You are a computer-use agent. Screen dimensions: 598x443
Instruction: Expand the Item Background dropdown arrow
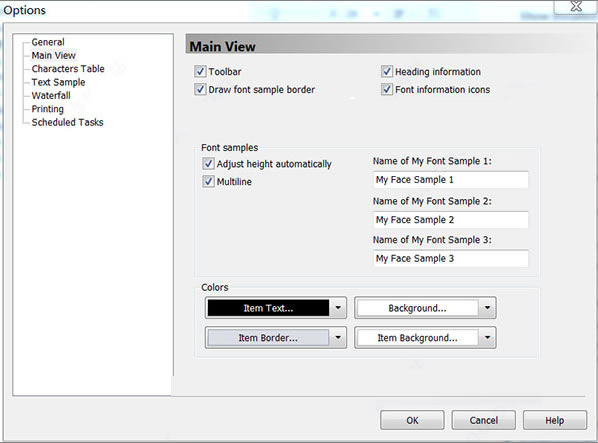[x=487, y=337]
